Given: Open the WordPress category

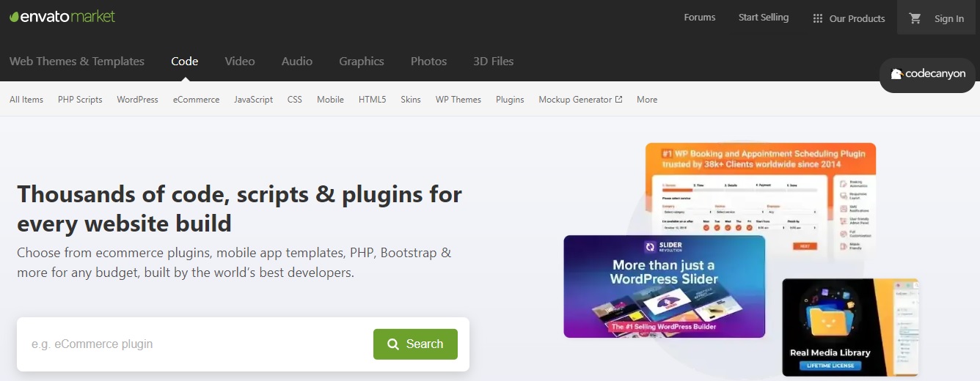Looking at the screenshot, I should point(137,99).
